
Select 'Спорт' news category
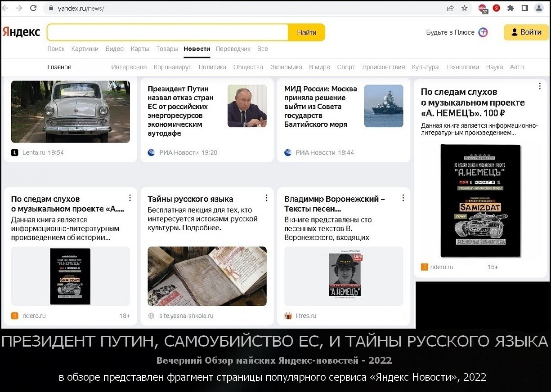coord(346,67)
